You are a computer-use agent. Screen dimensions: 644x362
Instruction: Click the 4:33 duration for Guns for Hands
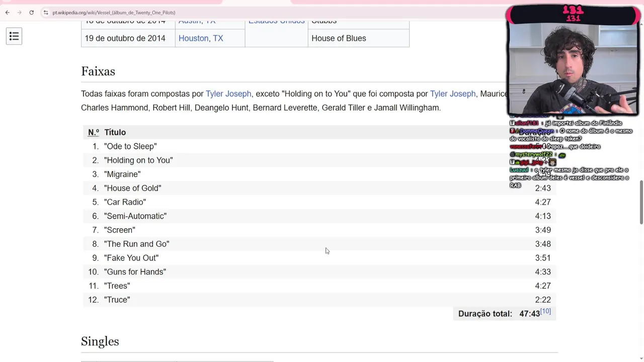pyautogui.click(x=543, y=272)
